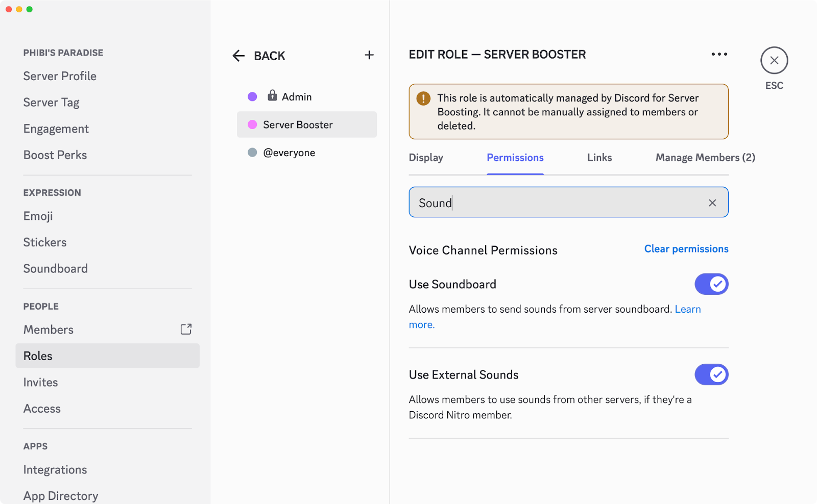This screenshot has width=817, height=504.
Task: Open Manage Members (2) tab
Action: 705,158
